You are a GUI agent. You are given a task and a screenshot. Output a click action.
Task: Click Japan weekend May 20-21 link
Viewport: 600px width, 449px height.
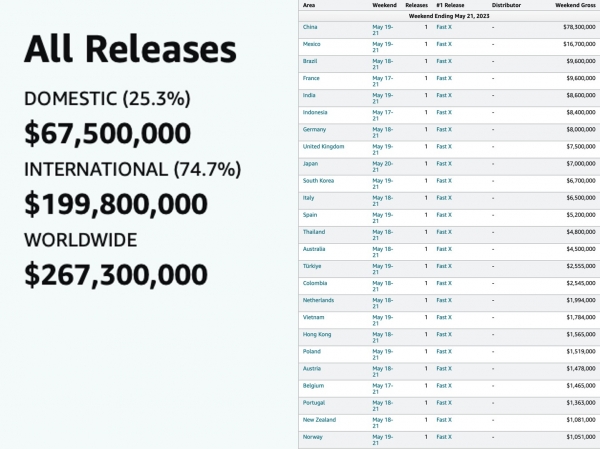point(383,167)
